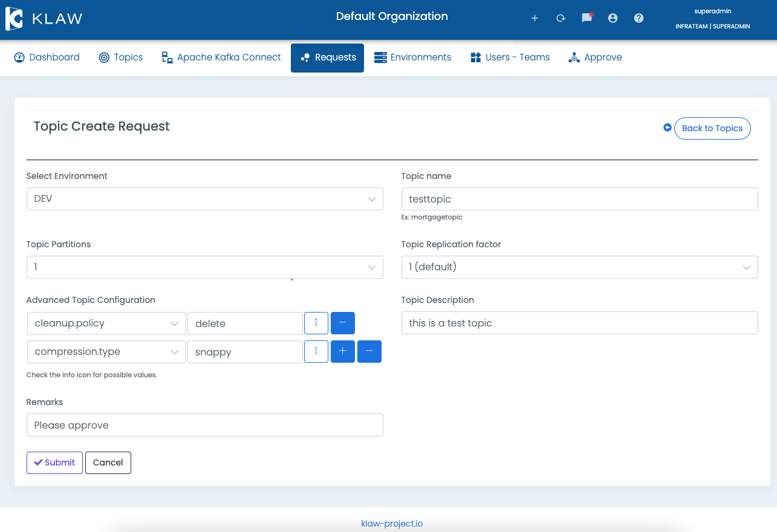Add another advanced config row
777x532 pixels.
click(x=343, y=351)
